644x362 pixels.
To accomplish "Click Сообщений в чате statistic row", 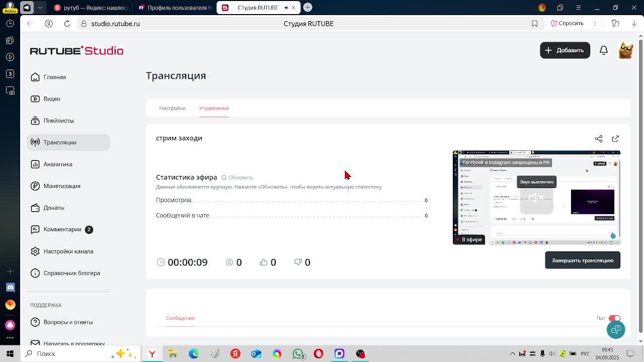I will click(292, 216).
